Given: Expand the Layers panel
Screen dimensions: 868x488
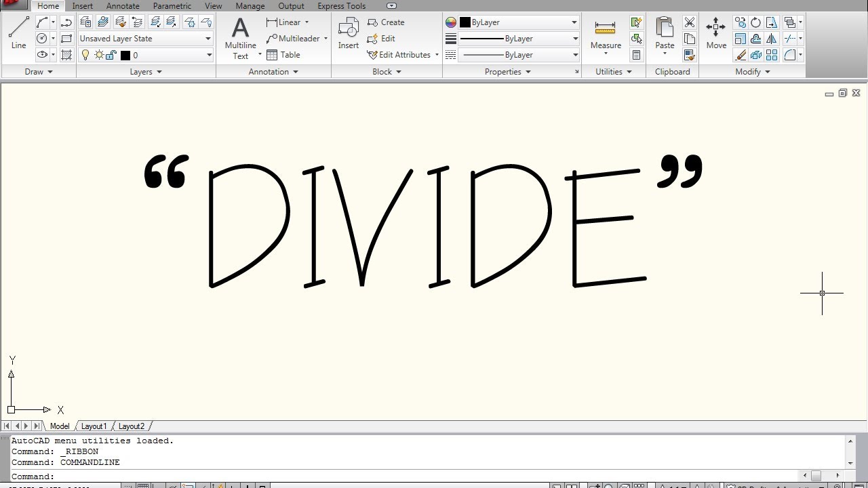Looking at the screenshot, I should 146,72.
